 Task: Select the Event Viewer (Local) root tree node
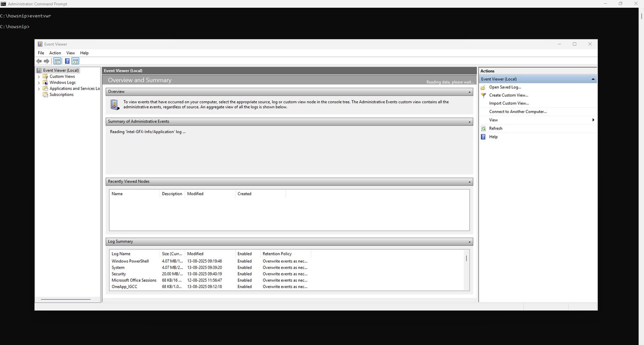[61, 70]
